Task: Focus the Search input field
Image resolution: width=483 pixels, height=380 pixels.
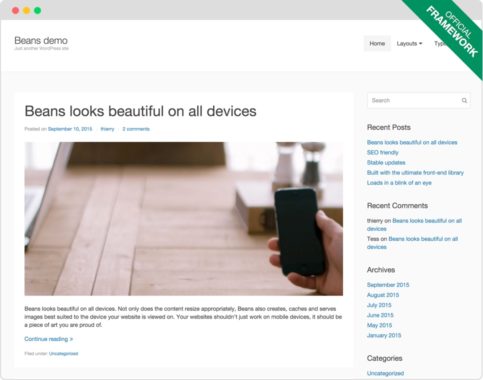Action: tap(419, 100)
